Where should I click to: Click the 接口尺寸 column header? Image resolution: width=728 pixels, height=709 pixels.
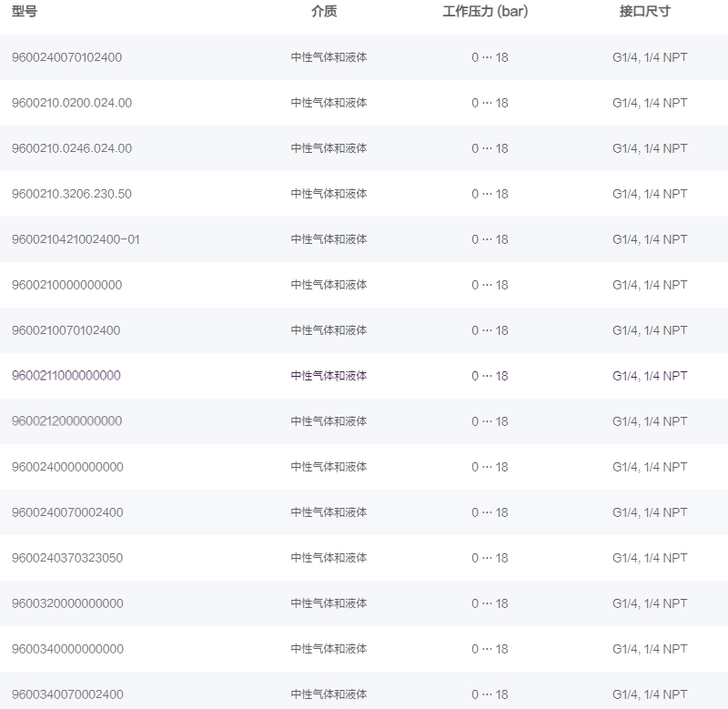(644, 12)
